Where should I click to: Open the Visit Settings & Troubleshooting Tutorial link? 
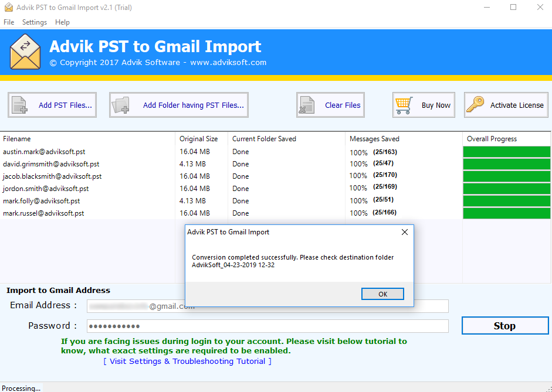click(x=187, y=362)
